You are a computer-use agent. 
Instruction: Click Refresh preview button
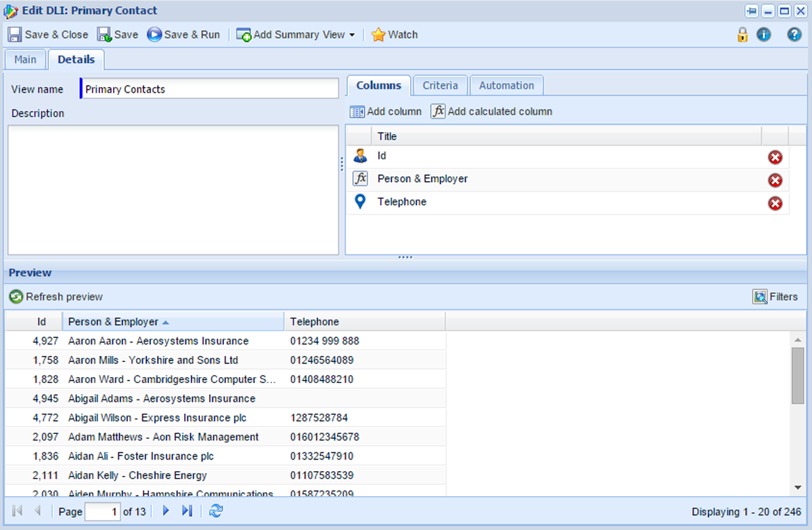coord(56,296)
